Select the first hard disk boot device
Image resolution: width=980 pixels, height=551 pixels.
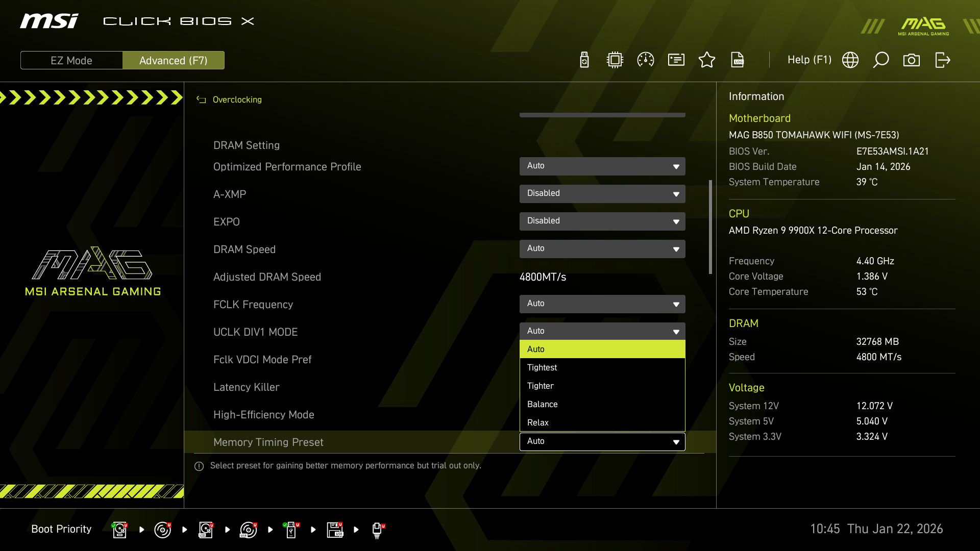pyautogui.click(x=119, y=530)
